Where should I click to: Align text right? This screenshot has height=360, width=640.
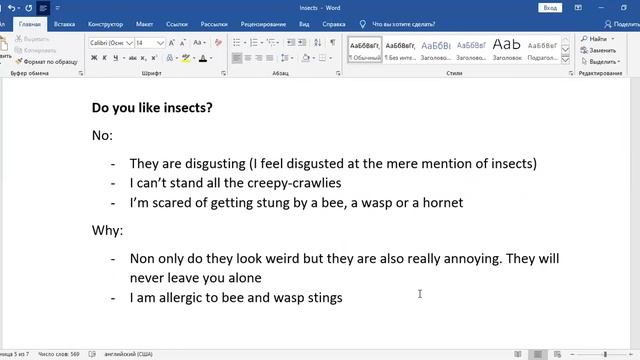(259, 58)
